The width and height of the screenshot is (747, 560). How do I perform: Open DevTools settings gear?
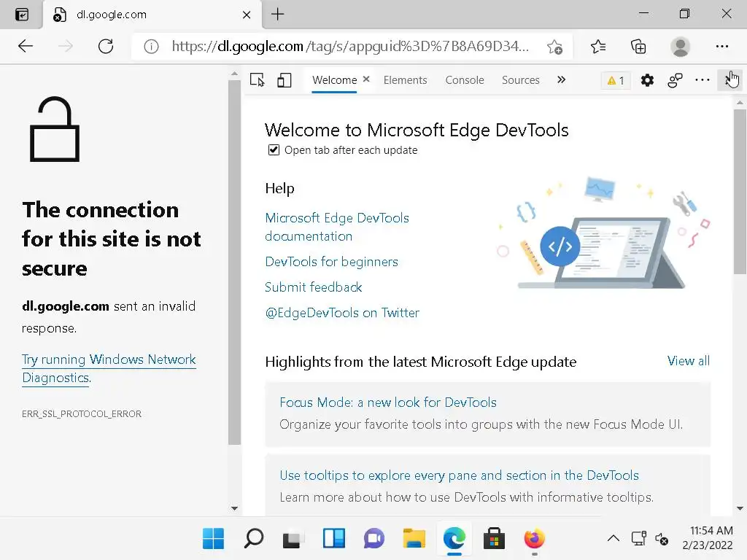(x=647, y=80)
